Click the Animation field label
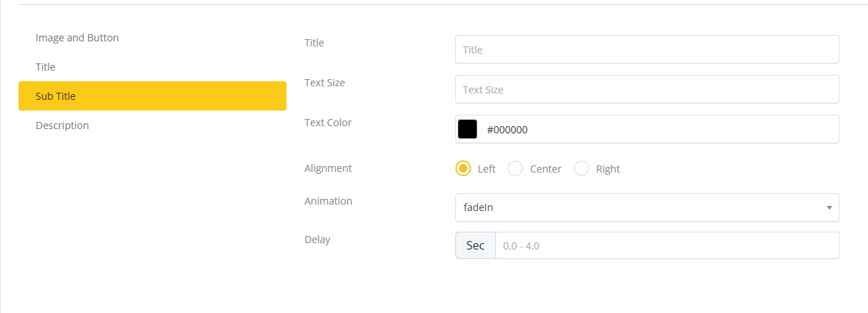 click(328, 201)
